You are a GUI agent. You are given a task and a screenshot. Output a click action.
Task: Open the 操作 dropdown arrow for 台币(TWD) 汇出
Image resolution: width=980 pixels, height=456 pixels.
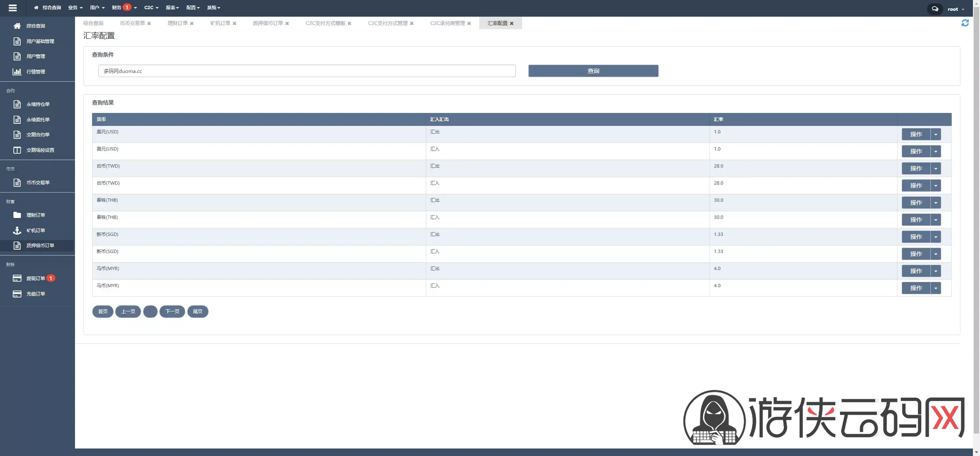(x=936, y=168)
